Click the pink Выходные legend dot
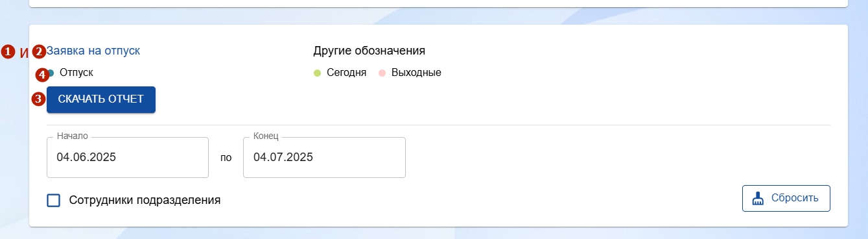 click(x=382, y=73)
